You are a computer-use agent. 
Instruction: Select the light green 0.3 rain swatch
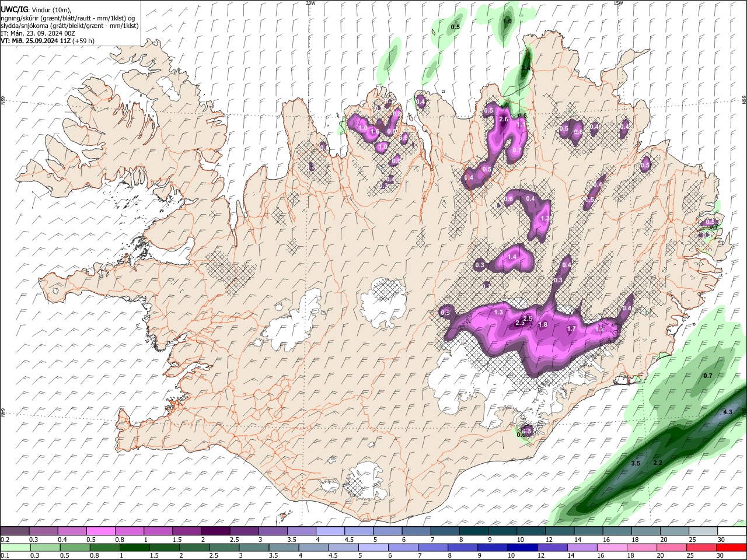(x=46, y=547)
